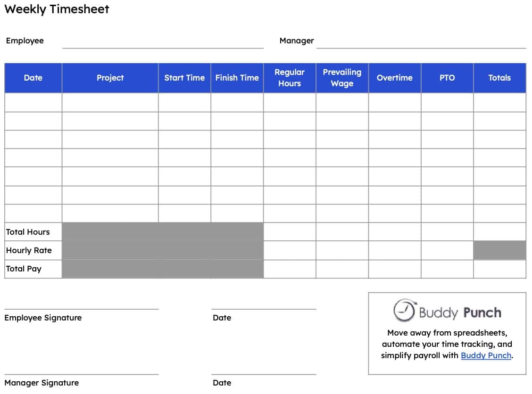Image resolution: width=532 pixels, height=394 pixels.
Task: Select the Overtime column header
Action: tap(395, 78)
